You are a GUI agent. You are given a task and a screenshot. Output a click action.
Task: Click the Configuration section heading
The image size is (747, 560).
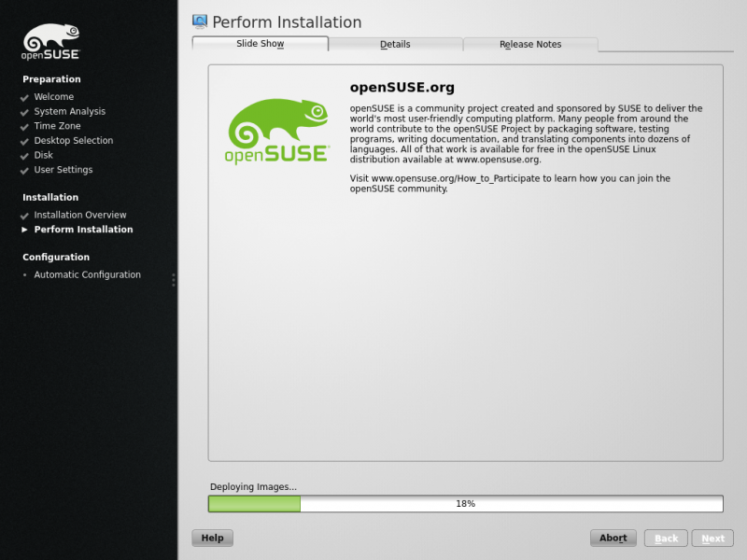56,258
